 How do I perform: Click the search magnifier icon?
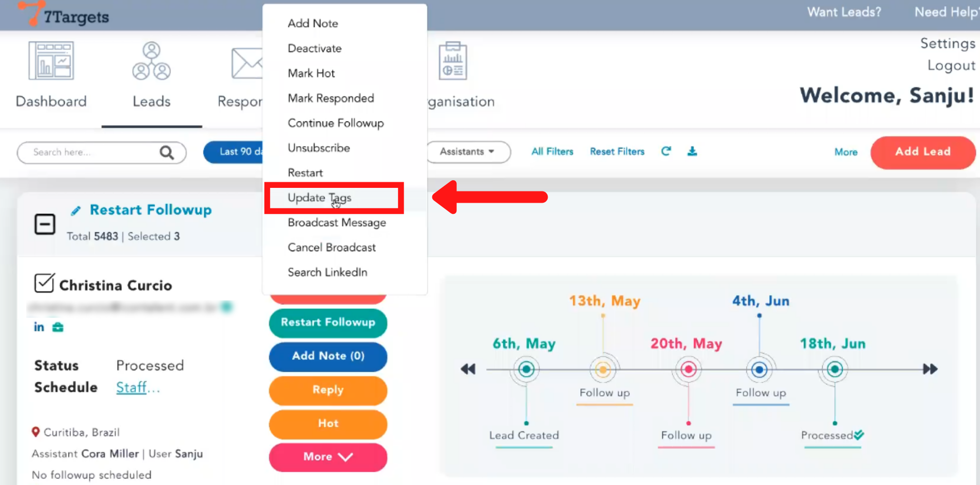click(166, 153)
